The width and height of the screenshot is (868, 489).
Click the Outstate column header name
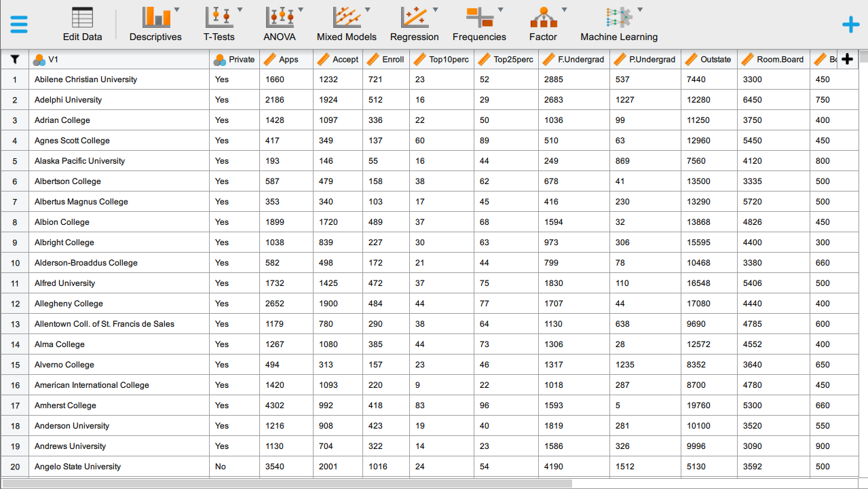click(716, 60)
